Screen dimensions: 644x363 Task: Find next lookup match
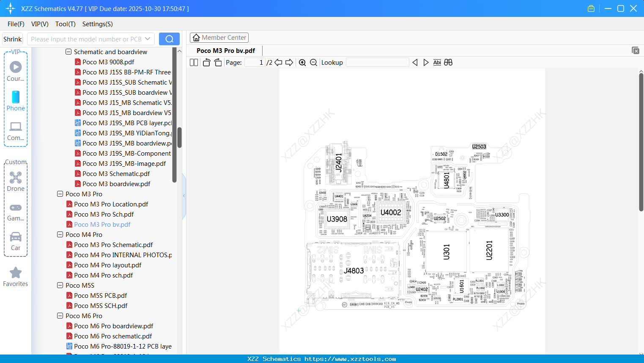[426, 63]
